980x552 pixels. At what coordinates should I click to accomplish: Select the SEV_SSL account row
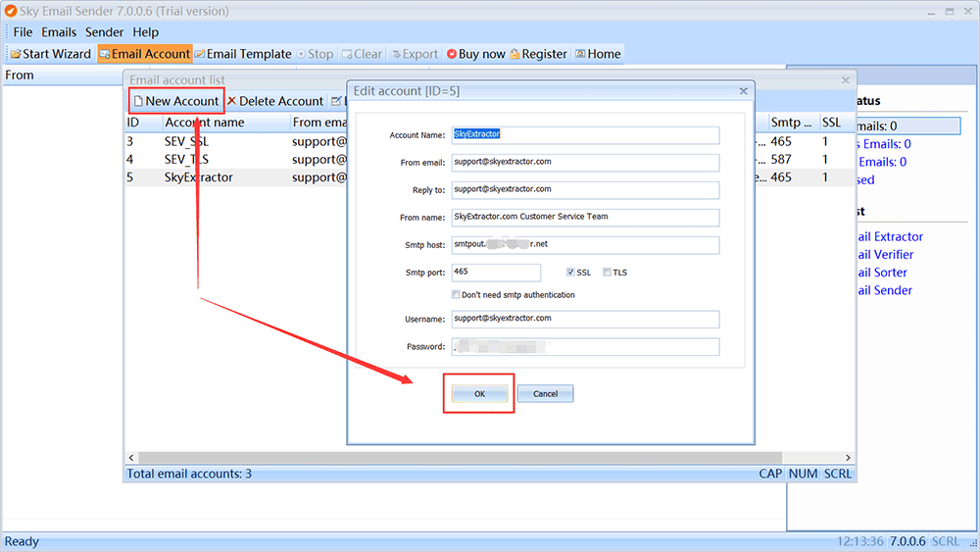click(188, 141)
